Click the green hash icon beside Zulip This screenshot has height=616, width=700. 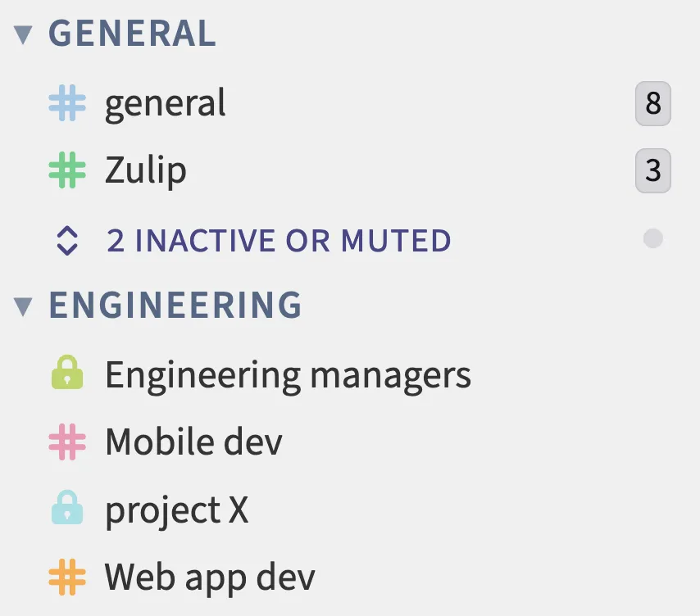[x=67, y=171]
